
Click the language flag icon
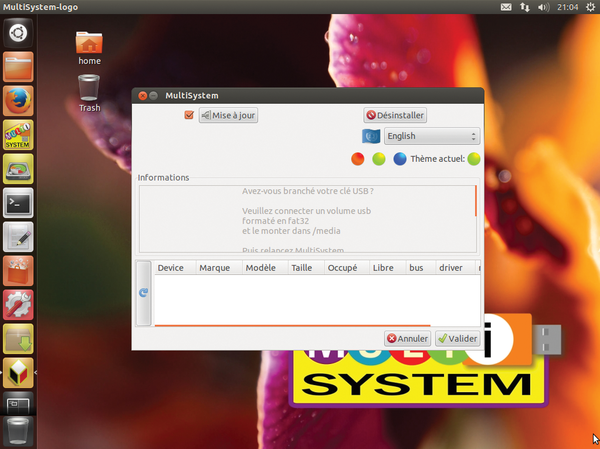tap(371, 136)
